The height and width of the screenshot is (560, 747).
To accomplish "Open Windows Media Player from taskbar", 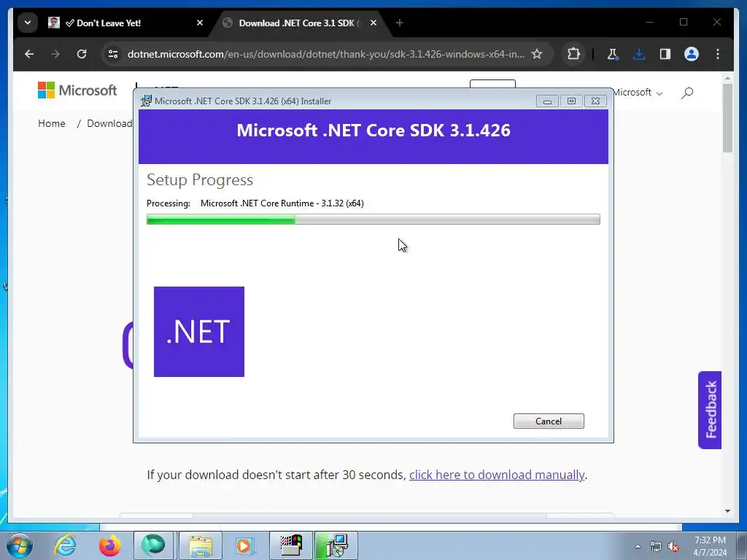I will point(246,545).
